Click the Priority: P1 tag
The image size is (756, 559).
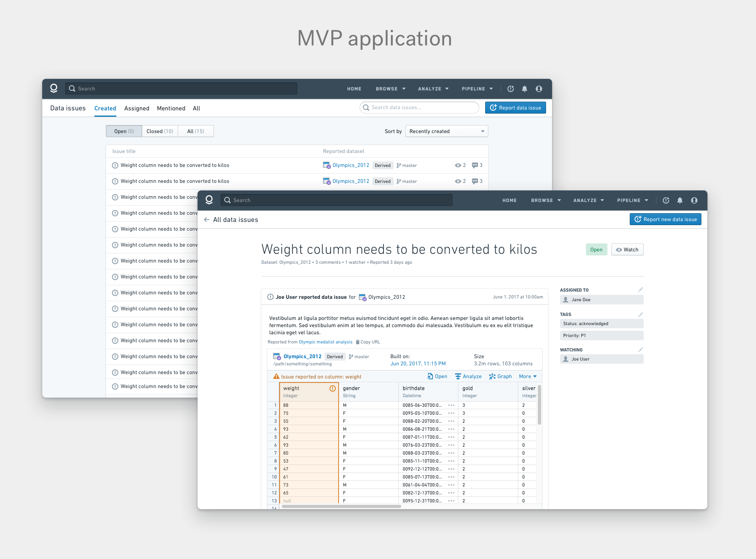(x=601, y=335)
